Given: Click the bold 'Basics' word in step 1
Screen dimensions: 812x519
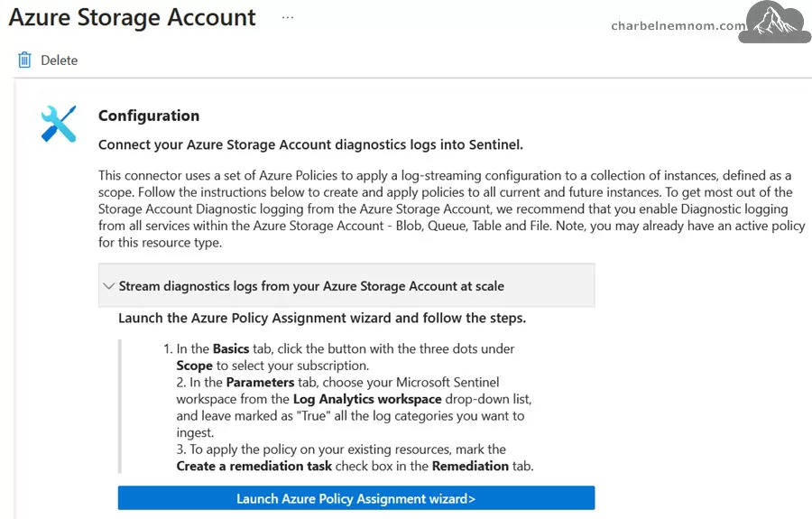Looking at the screenshot, I should [231, 348].
